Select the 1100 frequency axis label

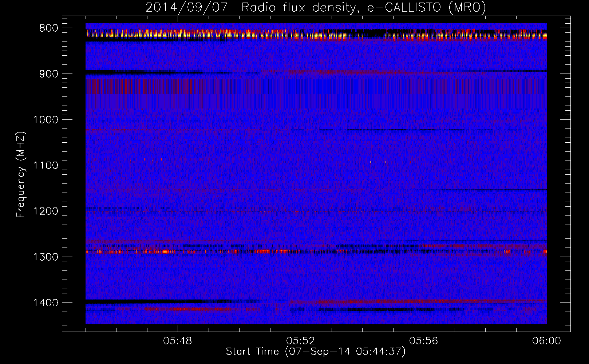click(x=46, y=166)
